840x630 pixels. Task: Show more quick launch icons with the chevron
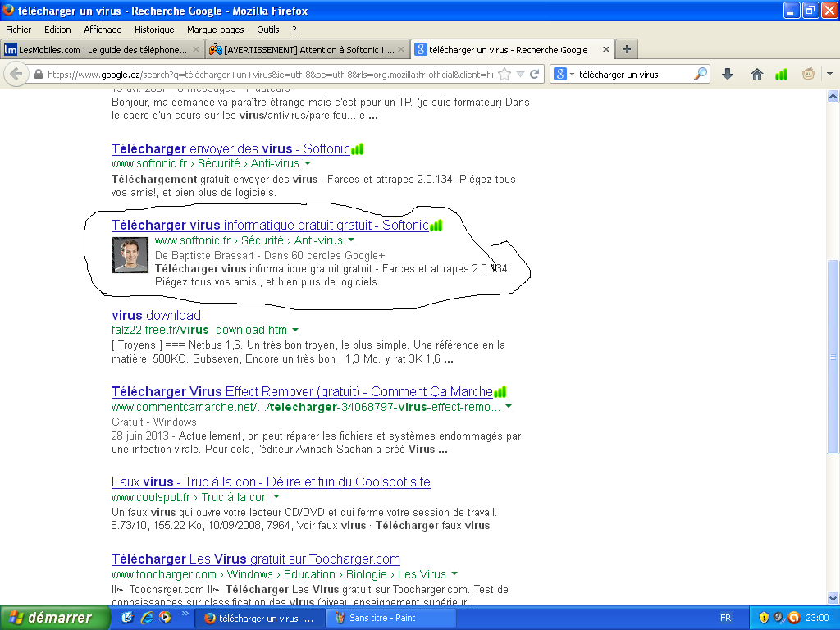(x=185, y=614)
